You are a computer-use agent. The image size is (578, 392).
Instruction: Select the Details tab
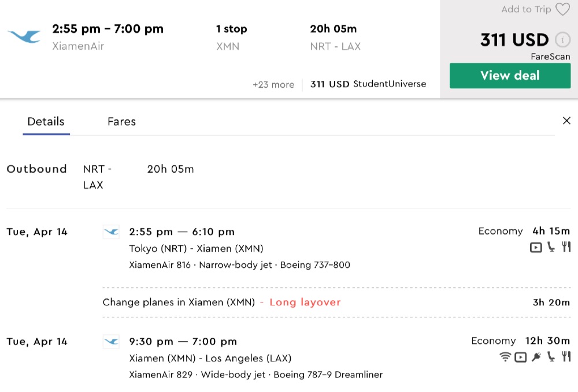pos(46,122)
